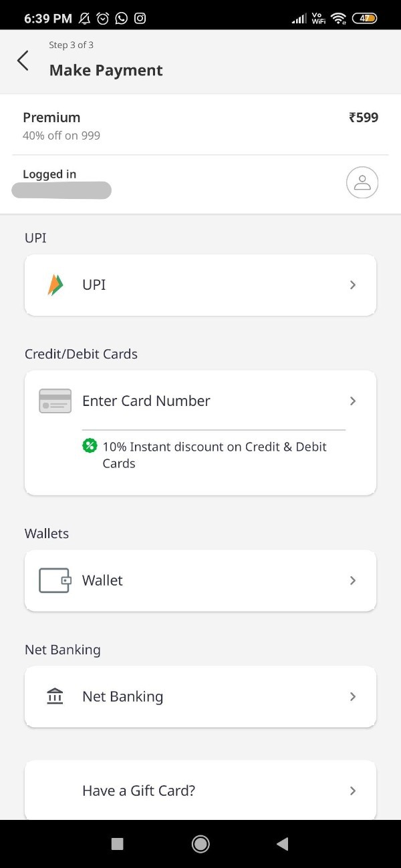The height and width of the screenshot is (868, 401).
Task: Go back using the top-left arrow
Action: point(23,60)
